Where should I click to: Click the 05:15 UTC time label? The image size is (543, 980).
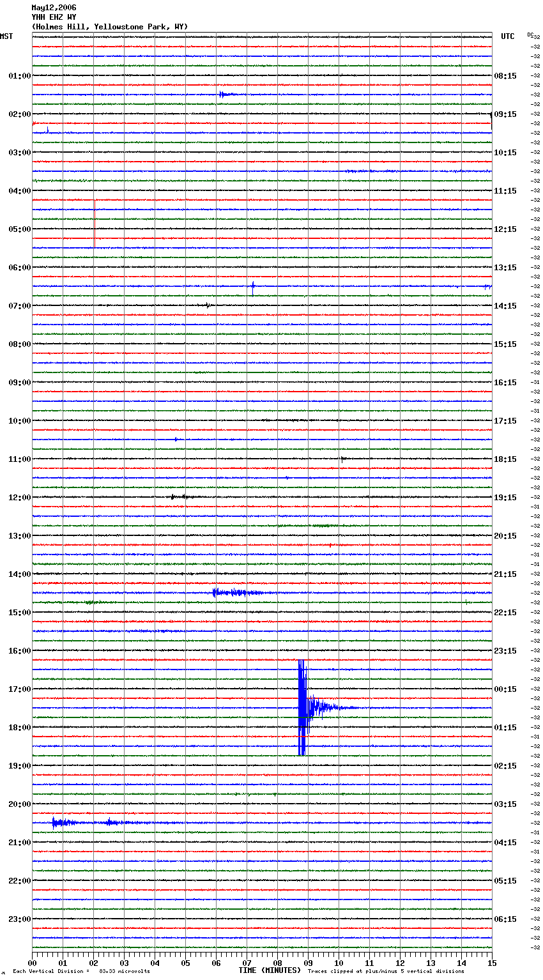[x=505, y=881]
